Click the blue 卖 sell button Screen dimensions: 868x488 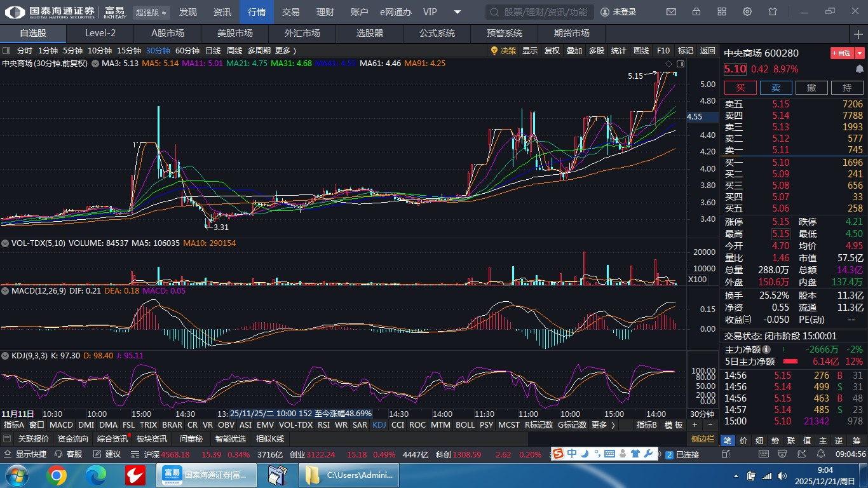[776, 88]
